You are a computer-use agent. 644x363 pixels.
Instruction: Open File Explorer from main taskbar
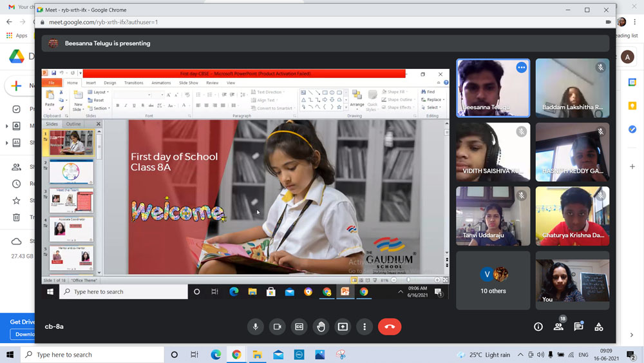[x=258, y=355]
